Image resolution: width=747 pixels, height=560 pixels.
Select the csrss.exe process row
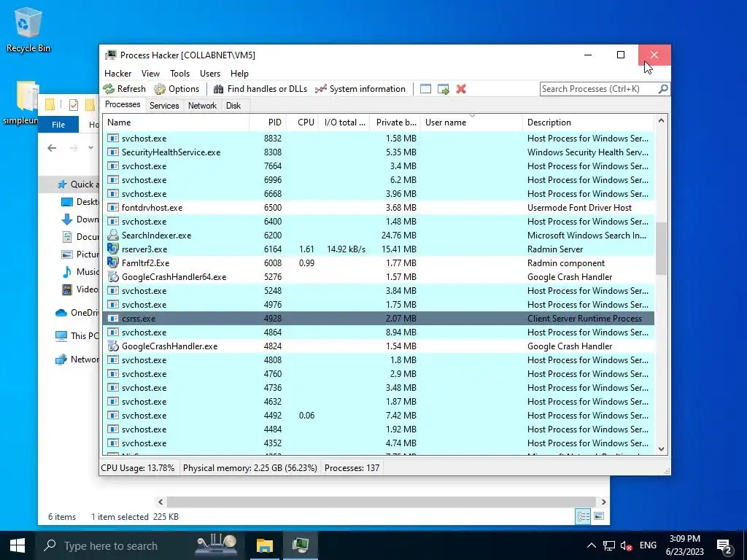pyautogui.click(x=379, y=318)
